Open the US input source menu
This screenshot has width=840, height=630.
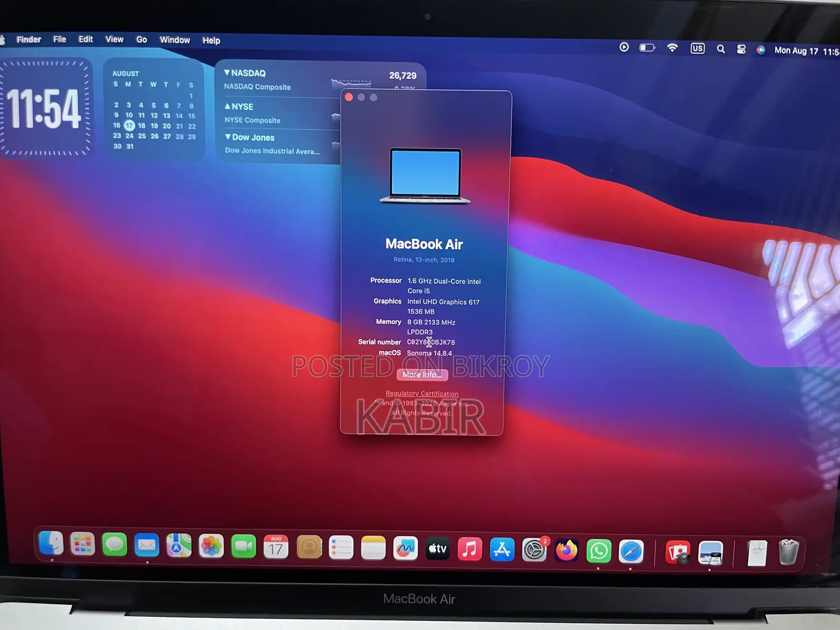coord(697,48)
